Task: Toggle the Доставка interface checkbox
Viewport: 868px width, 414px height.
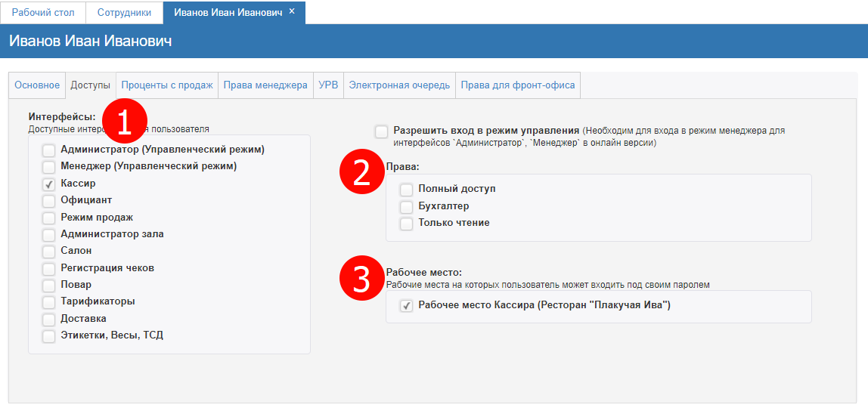Action: (49, 320)
